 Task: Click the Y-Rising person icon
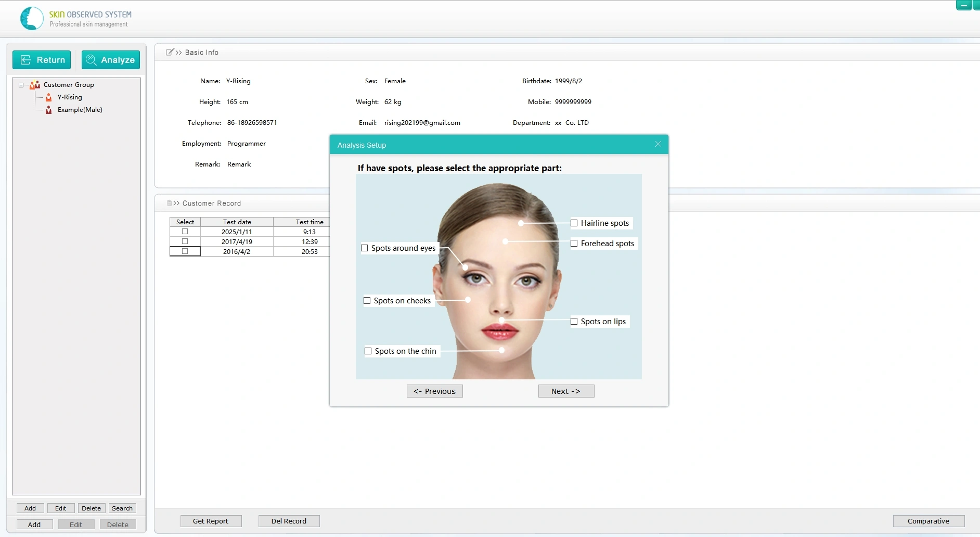coord(49,97)
